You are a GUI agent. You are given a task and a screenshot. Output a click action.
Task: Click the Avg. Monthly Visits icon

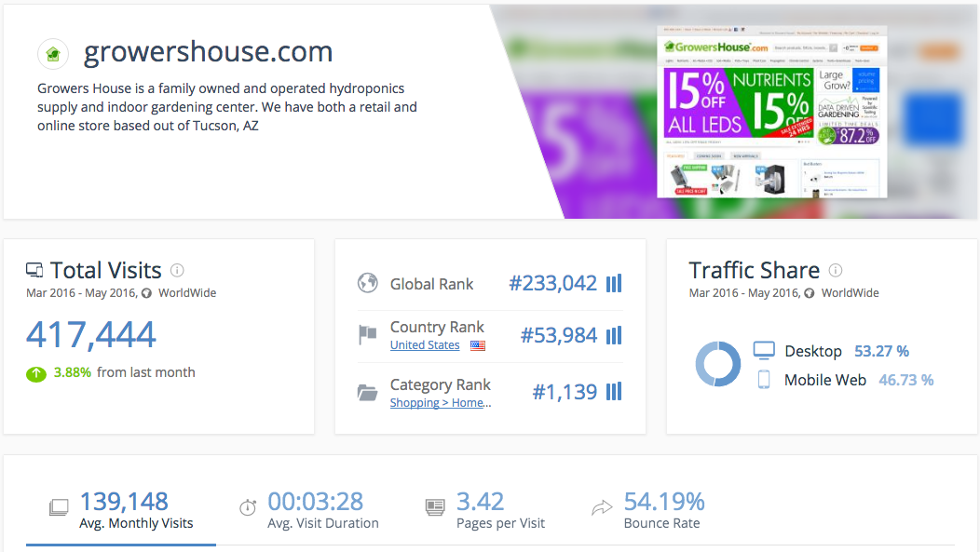pos(59,507)
